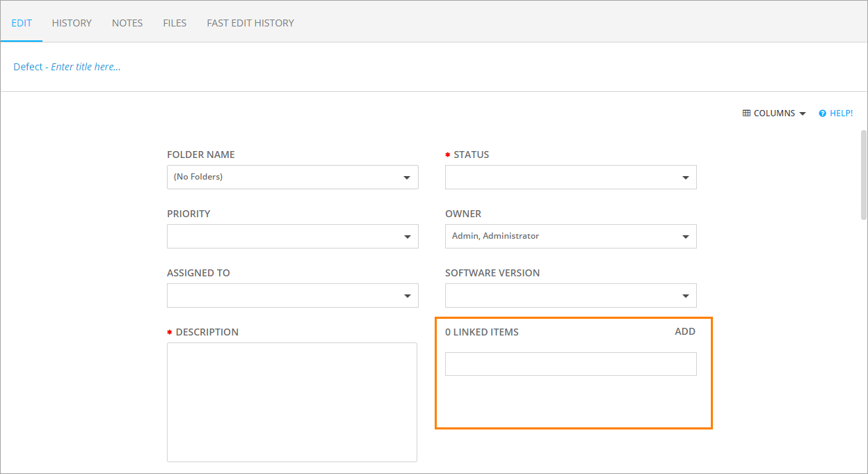Click the Enter title here field

(x=86, y=67)
